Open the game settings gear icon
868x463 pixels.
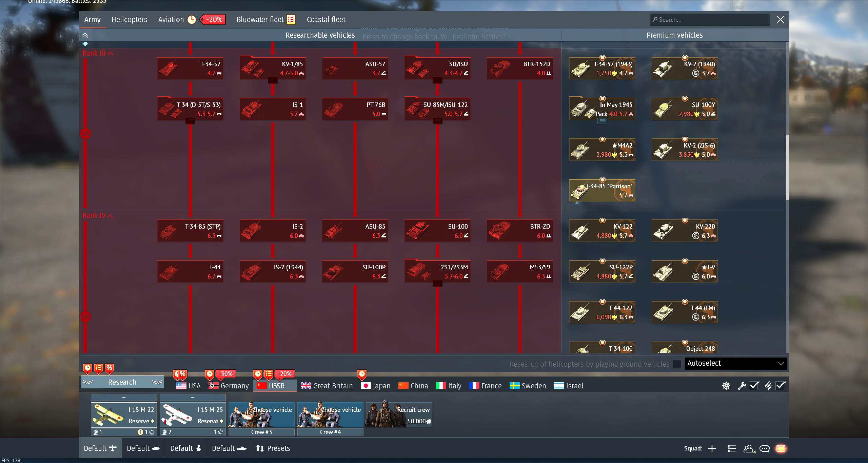pyautogui.click(x=726, y=386)
